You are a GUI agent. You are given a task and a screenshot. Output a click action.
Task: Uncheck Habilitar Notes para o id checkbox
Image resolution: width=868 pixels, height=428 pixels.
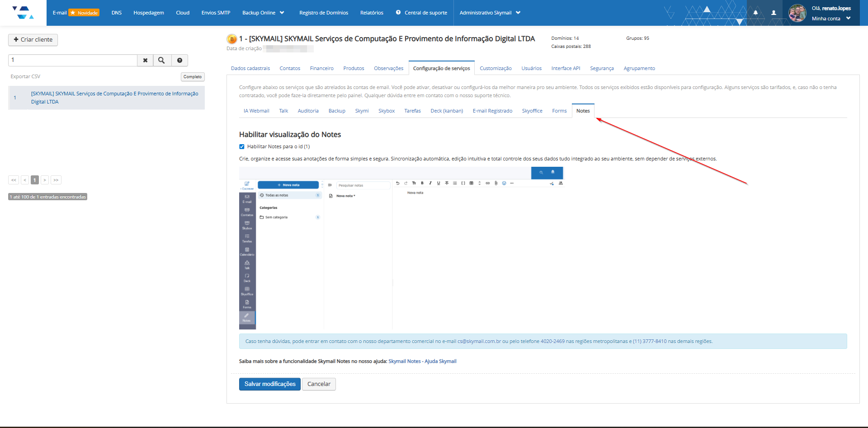[x=242, y=146]
